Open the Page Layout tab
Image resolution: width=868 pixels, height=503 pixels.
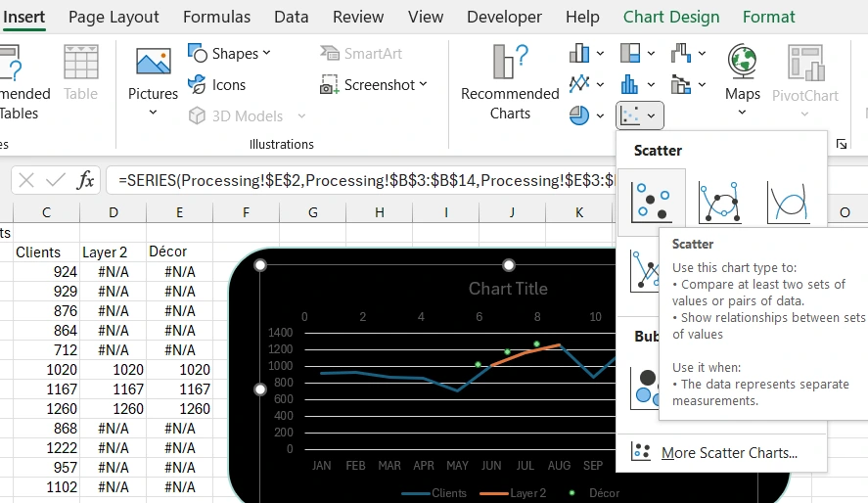click(114, 17)
